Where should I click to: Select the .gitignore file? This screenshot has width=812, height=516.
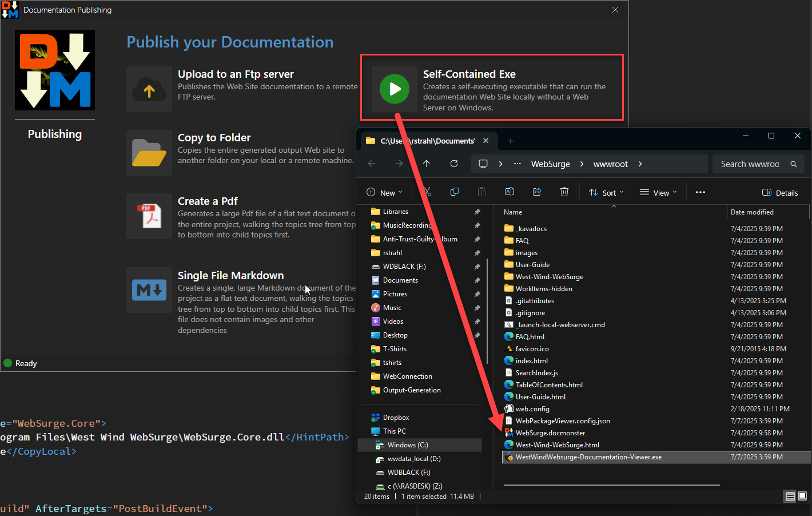[530, 313]
